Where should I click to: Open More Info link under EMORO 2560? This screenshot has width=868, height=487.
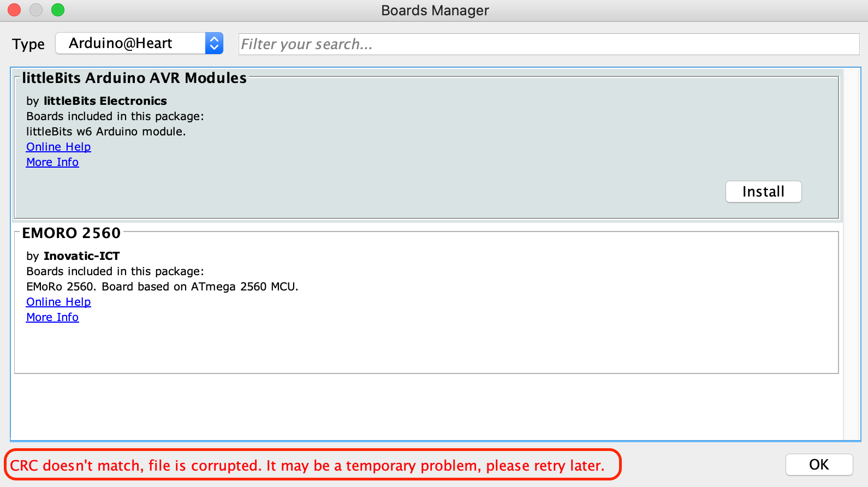coord(52,317)
